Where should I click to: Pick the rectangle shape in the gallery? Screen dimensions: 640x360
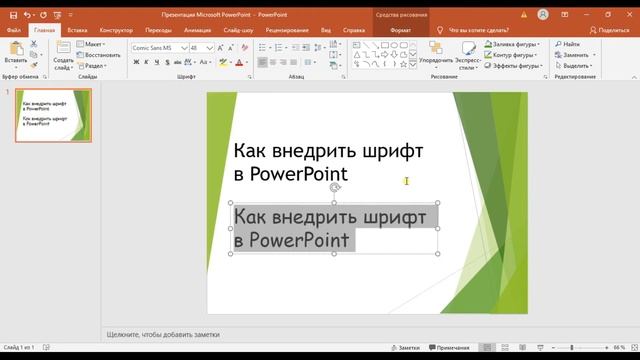[x=384, y=45]
